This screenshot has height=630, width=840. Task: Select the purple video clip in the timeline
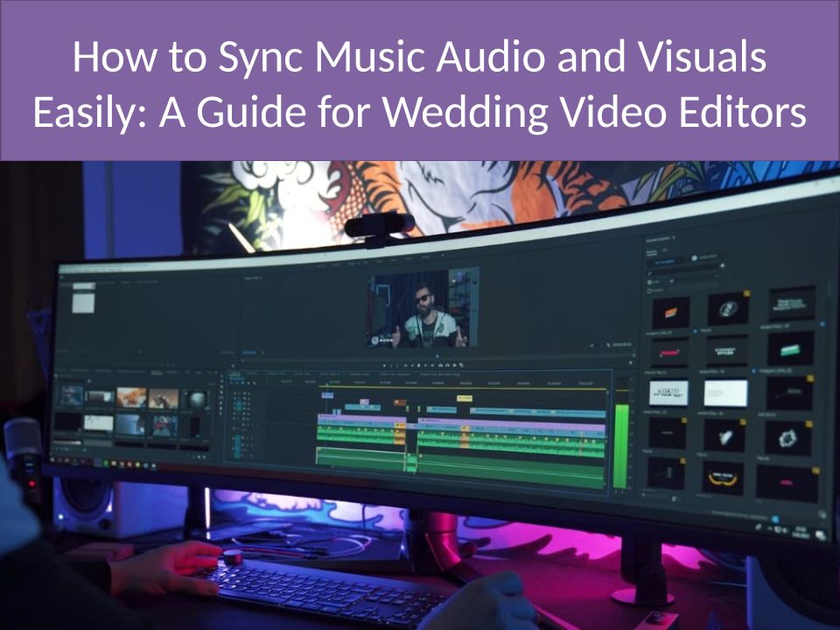coord(512,423)
